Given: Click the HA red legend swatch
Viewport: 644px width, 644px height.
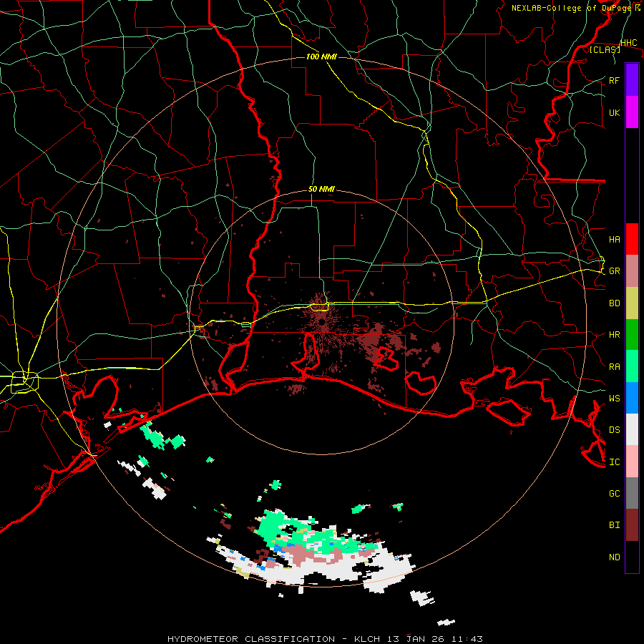Looking at the screenshot, I should 632,239.
